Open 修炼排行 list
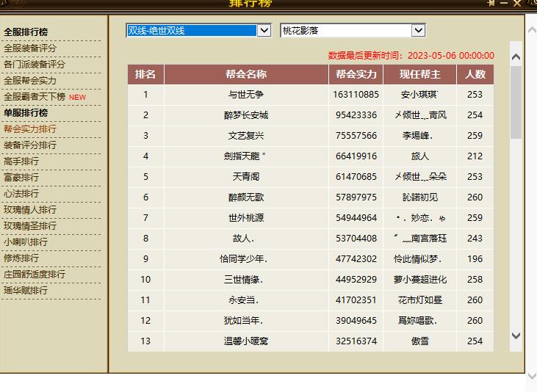 (x=21, y=258)
